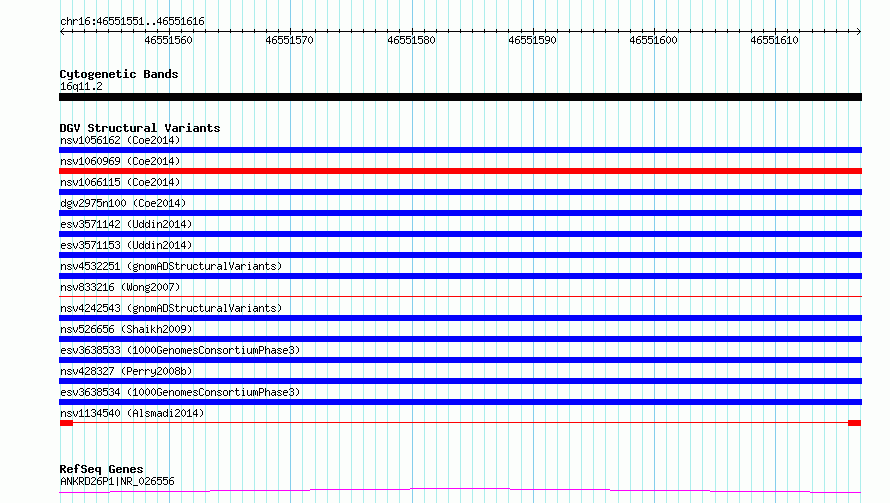Image resolution: width=890 pixels, height=503 pixels.
Task: Click the black 16q11.2 cytoband bar
Action: point(460,97)
